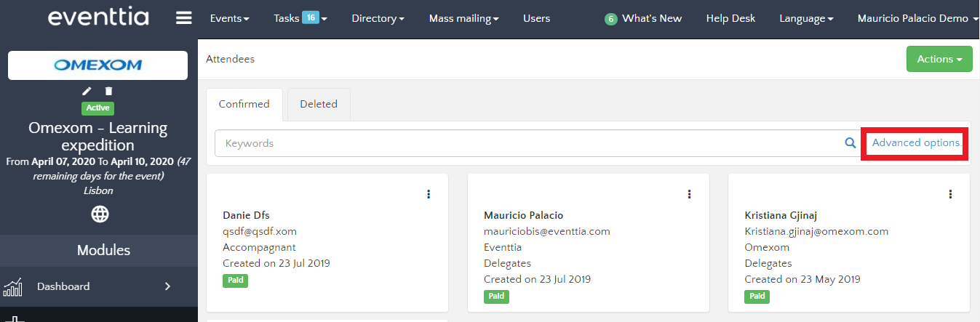This screenshot has height=322, width=980.
Task: Click the search magnifier icon
Action: (x=850, y=143)
